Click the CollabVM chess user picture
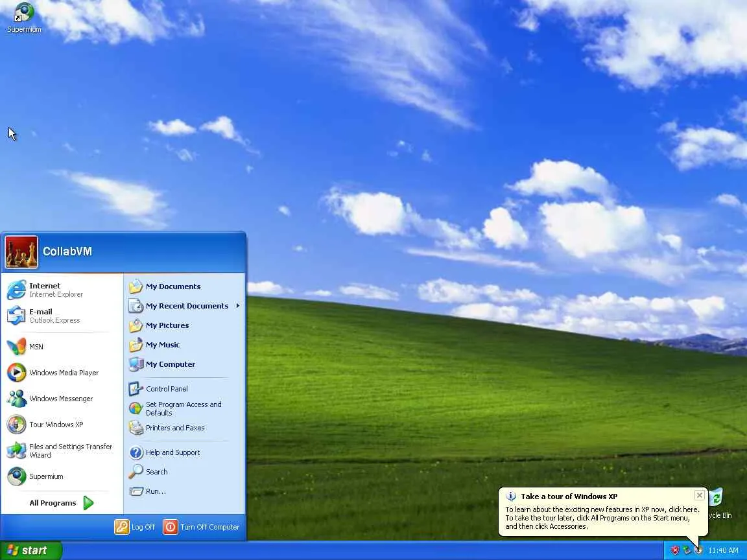This screenshot has width=747, height=560. click(x=21, y=252)
